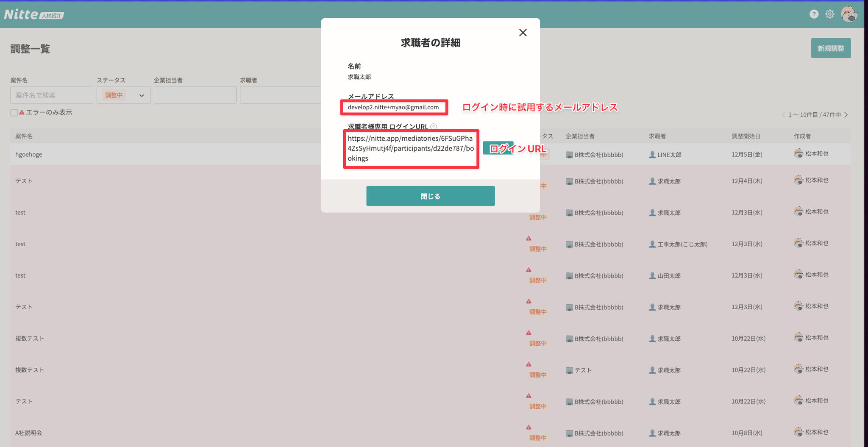Screen dimensions: 868x447
Task: Select the develop2.nitte+myao@gmail.com email text
Action: point(393,107)
